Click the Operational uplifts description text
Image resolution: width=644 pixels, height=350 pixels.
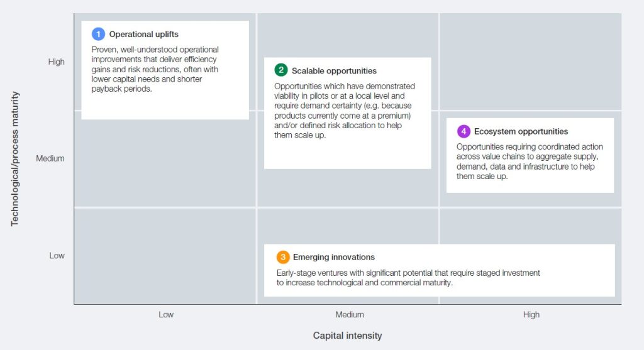(155, 69)
